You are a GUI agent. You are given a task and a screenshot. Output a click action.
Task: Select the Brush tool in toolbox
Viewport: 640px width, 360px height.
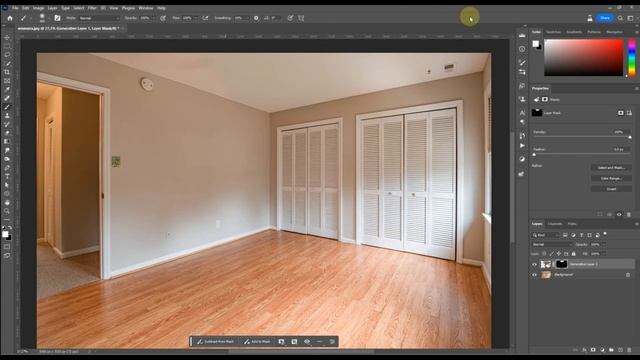click(x=7, y=107)
